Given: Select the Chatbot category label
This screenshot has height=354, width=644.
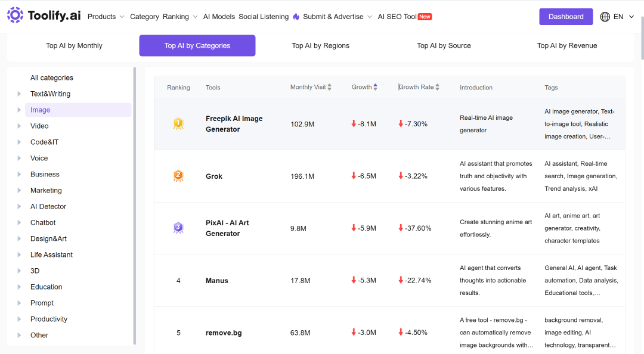Looking at the screenshot, I should [43, 222].
